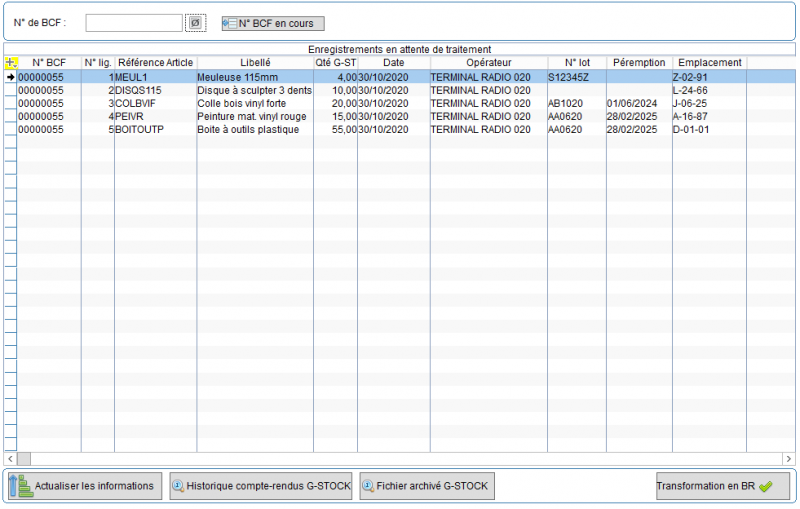Open Fichier archivé G-STOCK
The width and height of the screenshot is (800, 509).
click(x=427, y=486)
